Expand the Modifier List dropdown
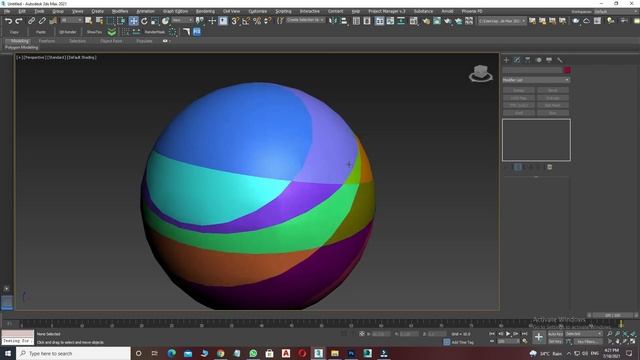 pos(536,80)
